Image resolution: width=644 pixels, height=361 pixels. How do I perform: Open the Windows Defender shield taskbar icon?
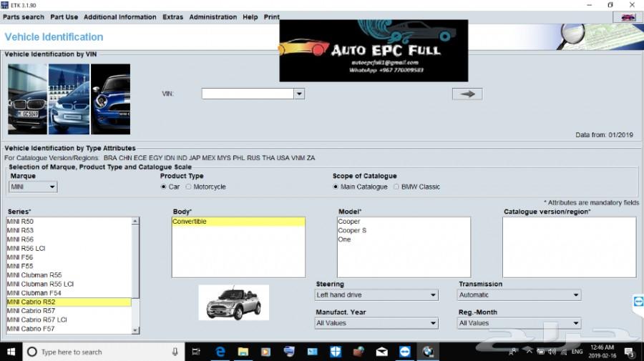pos(336,352)
